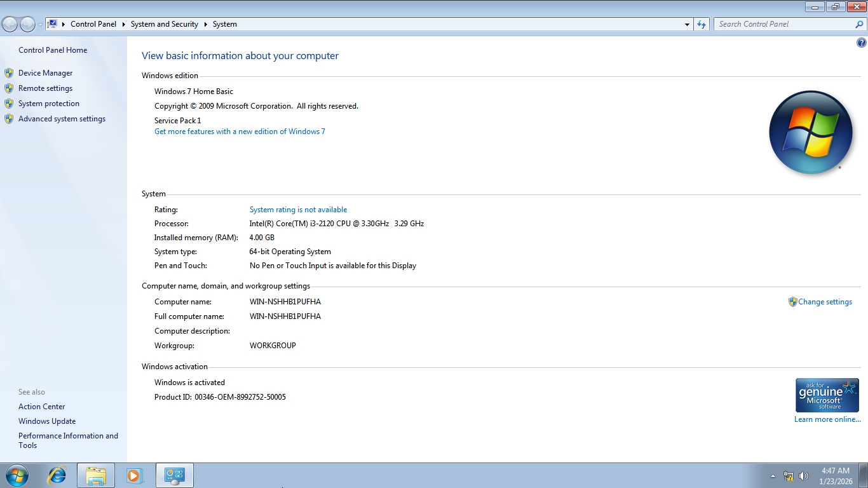Click the Refresh icon beside address bar

click(702, 24)
